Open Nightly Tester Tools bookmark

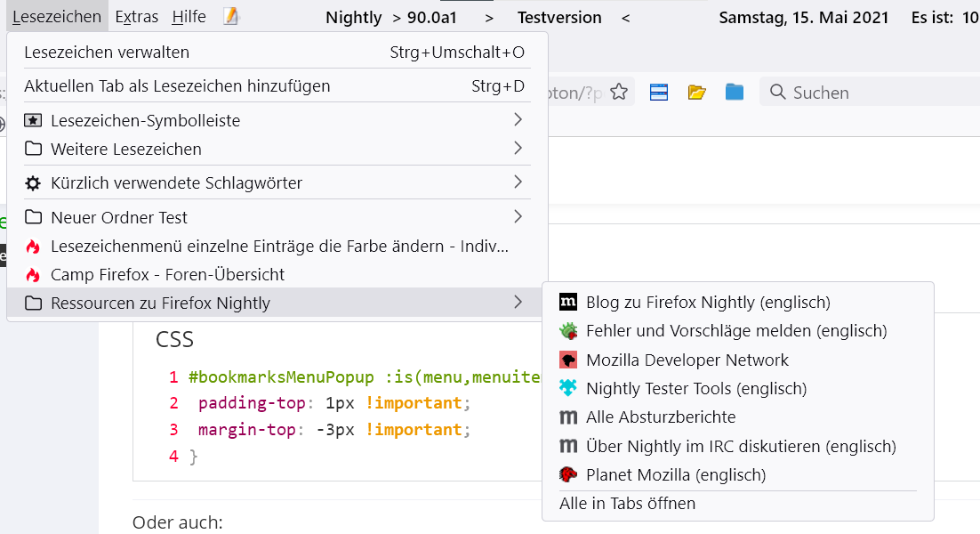point(695,389)
